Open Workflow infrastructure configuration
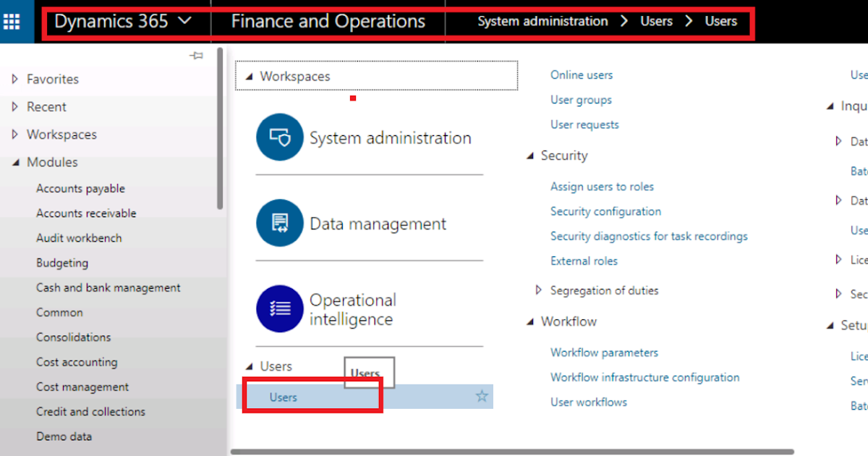 click(x=644, y=377)
